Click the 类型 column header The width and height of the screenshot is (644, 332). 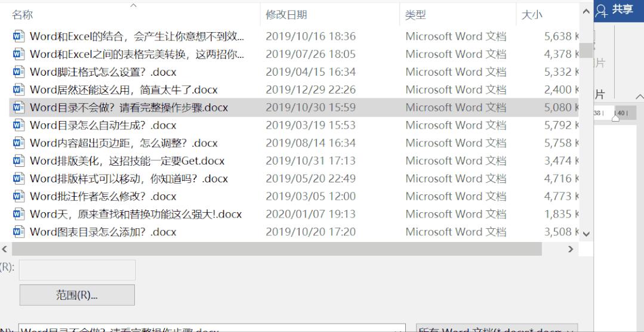[415, 15]
